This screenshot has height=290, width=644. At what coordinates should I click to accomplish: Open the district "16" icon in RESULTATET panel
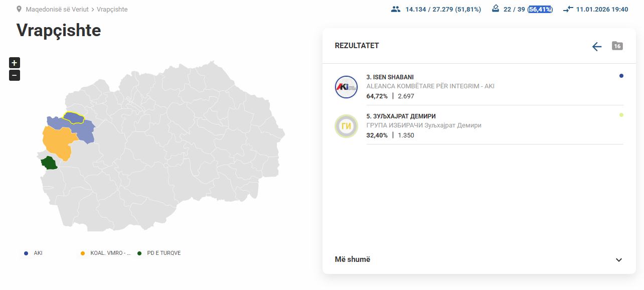617,46
